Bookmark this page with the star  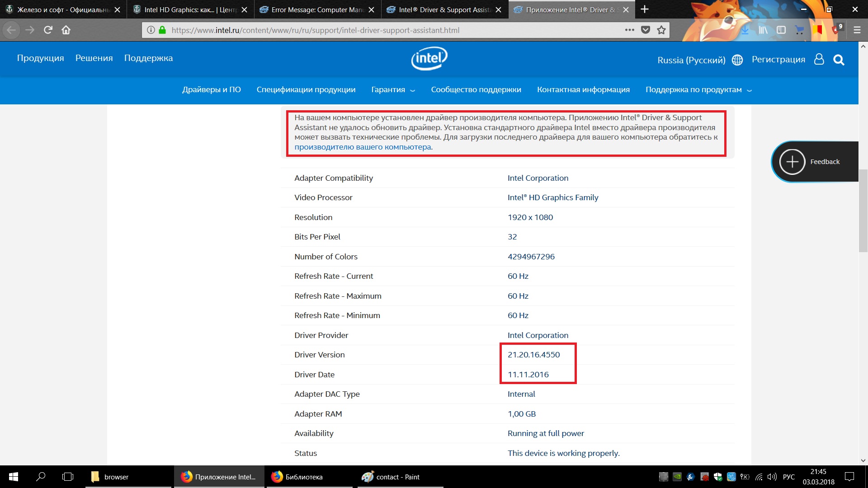[x=661, y=30]
